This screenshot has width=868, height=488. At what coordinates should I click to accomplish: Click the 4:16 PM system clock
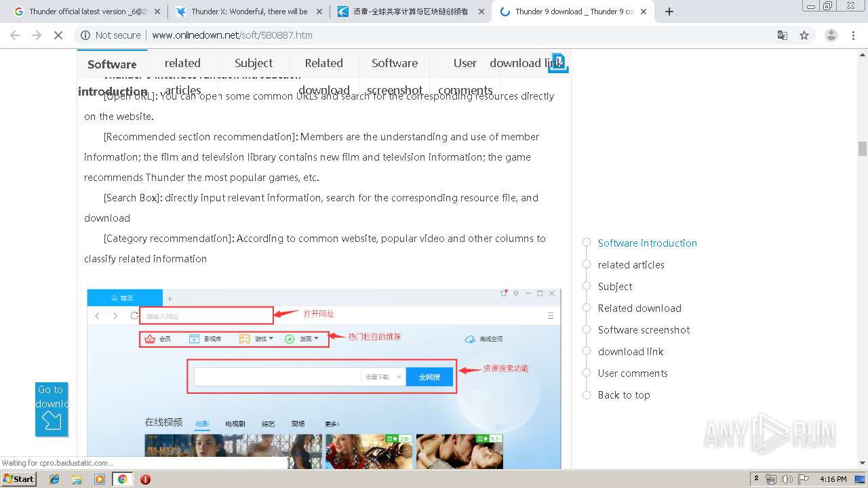pyautogui.click(x=833, y=479)
